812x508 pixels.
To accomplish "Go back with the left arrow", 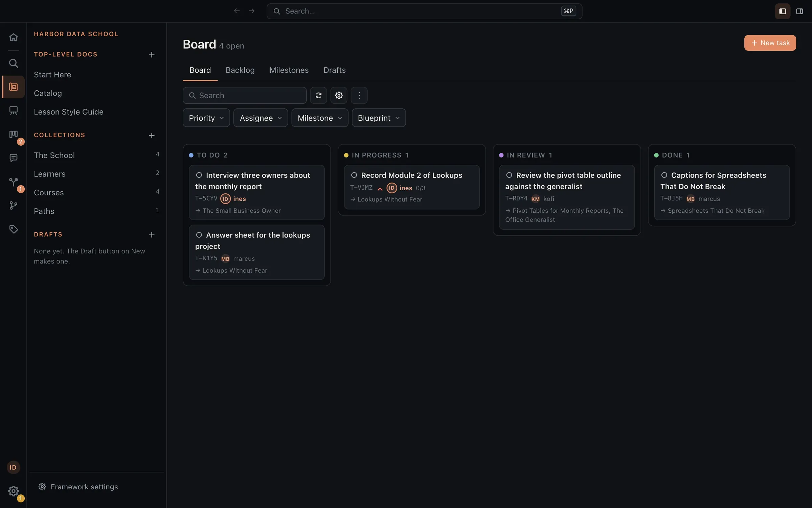I will (x=237, y=11).
